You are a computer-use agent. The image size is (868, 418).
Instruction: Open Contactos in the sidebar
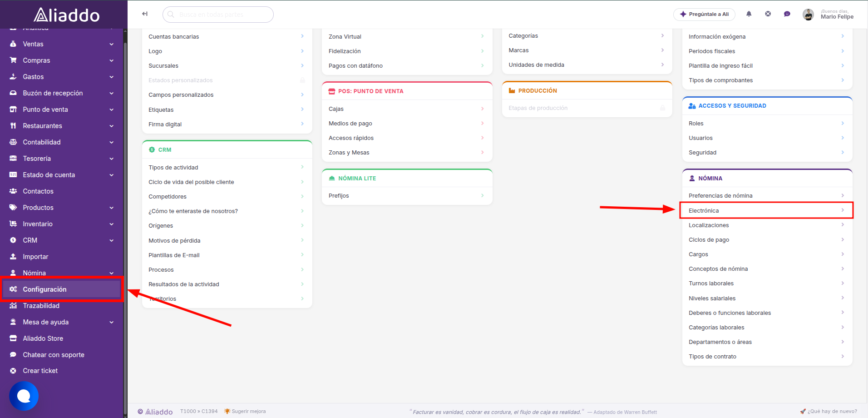coord(62,191)
